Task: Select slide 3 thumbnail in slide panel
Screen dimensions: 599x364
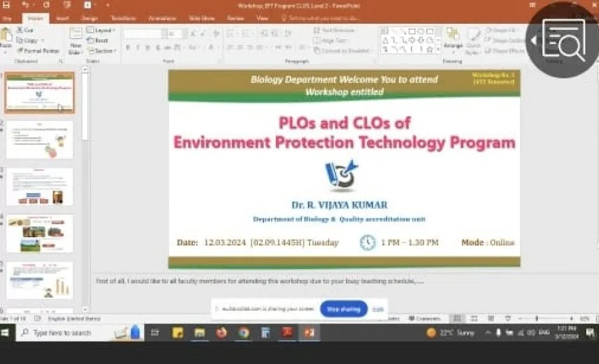Action: point(39,187)
